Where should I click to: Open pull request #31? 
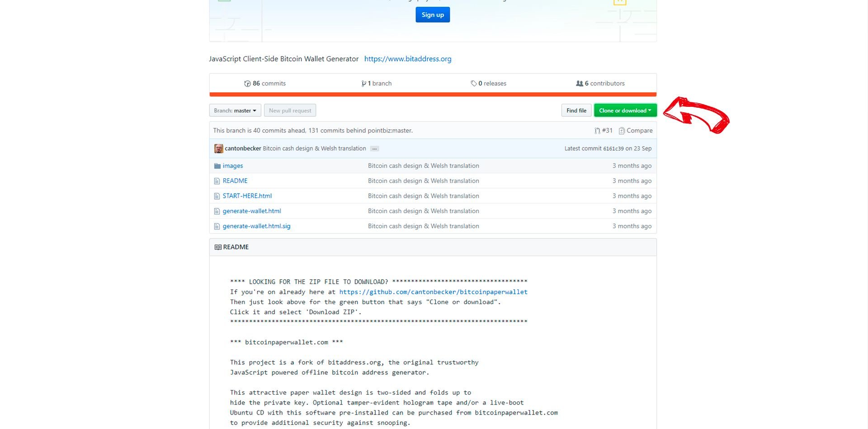(x=607, y=130)
